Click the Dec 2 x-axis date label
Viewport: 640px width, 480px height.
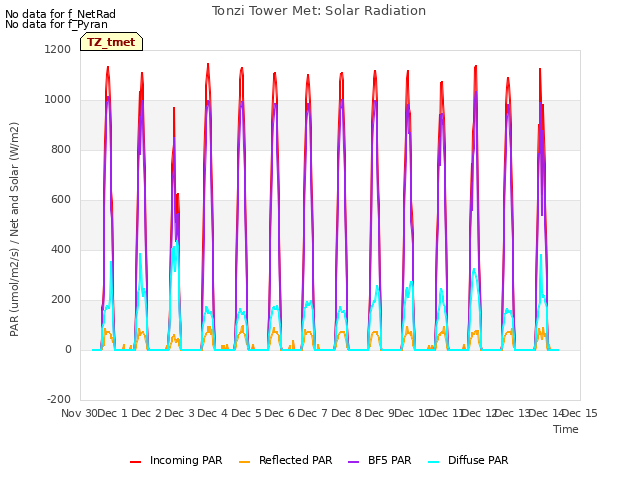[x=147, y=413]
